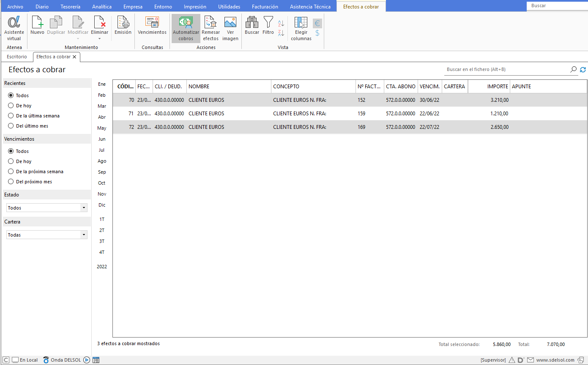The image size is (588, 365).
Task: Select the dollar currency icon
Action: point(317,33)
